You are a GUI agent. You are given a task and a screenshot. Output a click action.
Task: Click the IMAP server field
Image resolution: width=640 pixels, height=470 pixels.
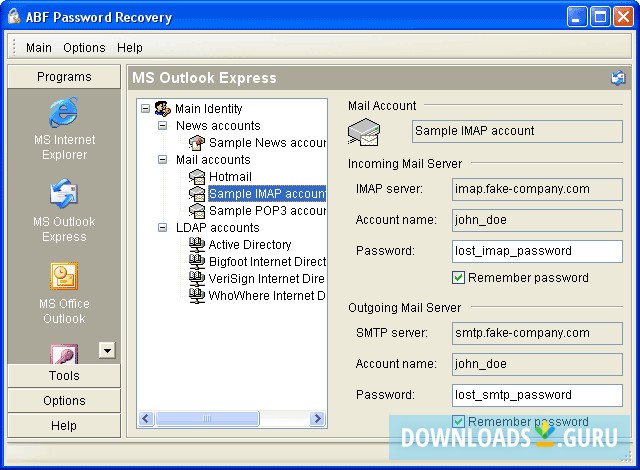coord(537,189)
